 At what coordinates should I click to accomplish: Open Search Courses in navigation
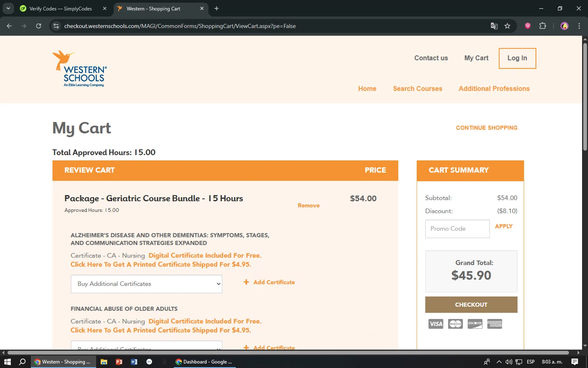pos(417,89)
